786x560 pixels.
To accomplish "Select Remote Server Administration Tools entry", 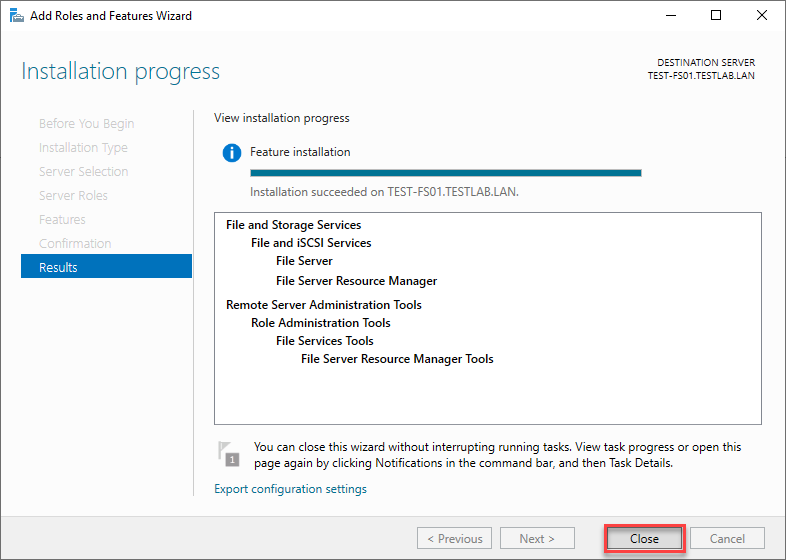I will point(324,305).
